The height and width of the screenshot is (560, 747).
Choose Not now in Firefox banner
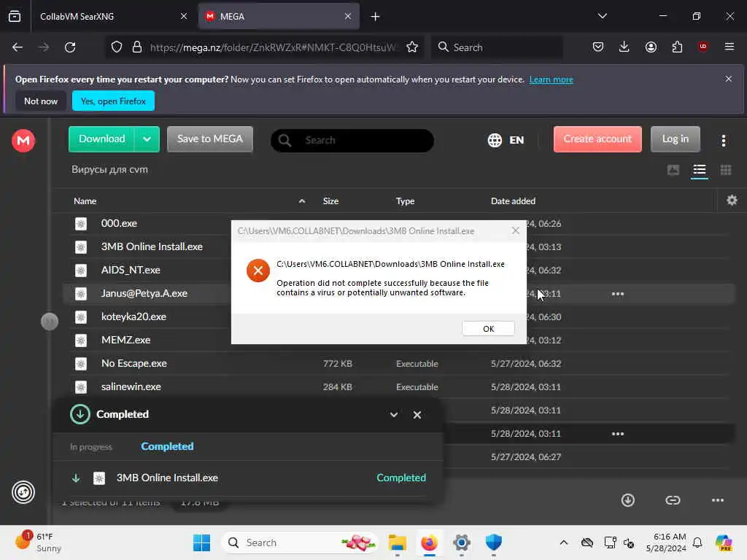[41, 101]
